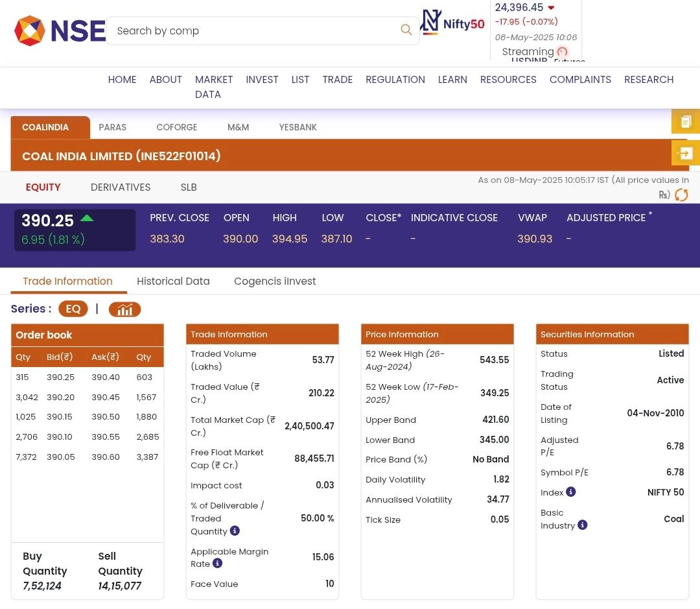
Task: Open the chart icon beside Series EQ
Action: pos(124,309)
